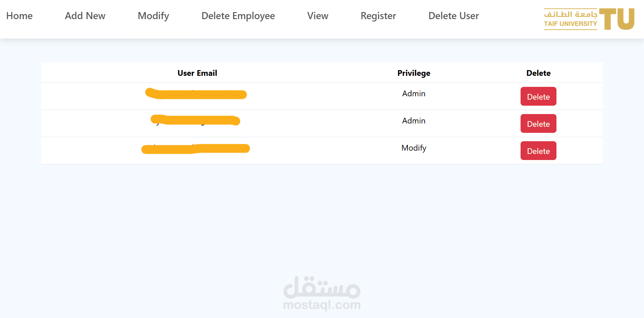This screenshot has width=644, height=318.
Task: Click the mostaql.com watermark logo
Action: pyautogui.click(x=322, y=293)
